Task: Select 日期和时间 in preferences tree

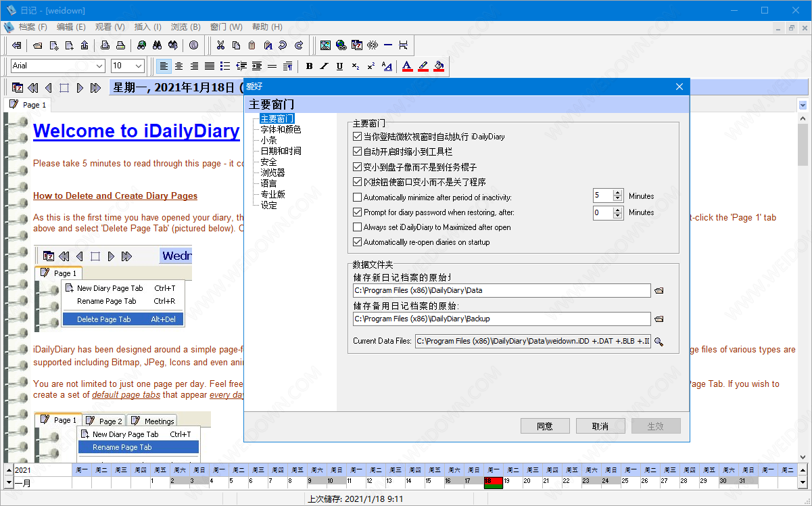Action: click(281, 151)
